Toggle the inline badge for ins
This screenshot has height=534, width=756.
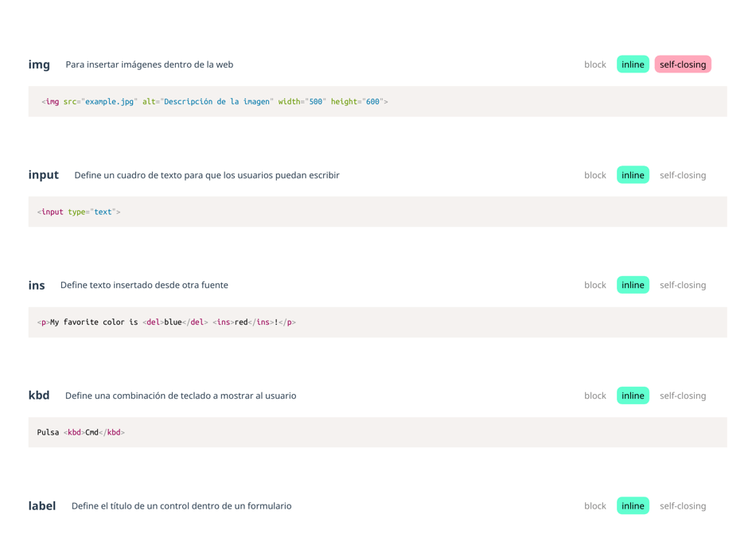pyautogui.click(x=633, y=284)
